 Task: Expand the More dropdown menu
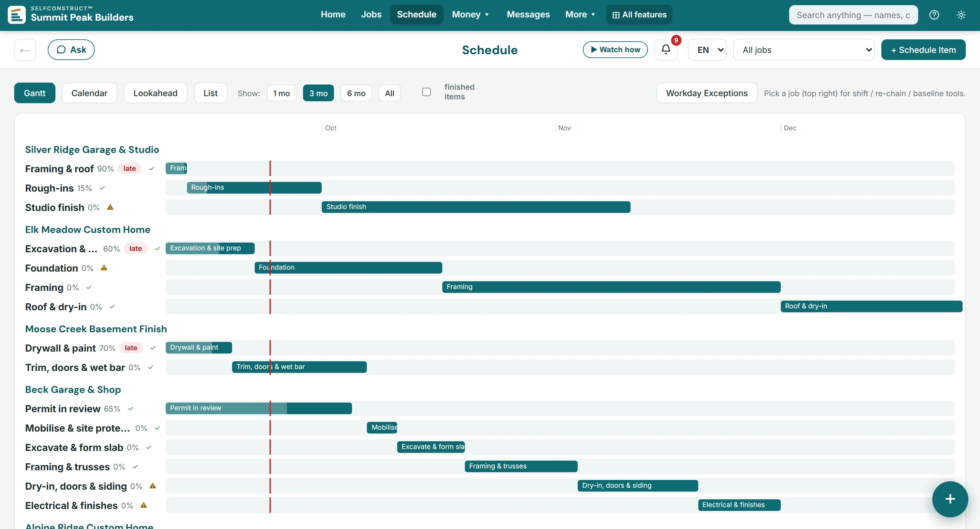580,15
